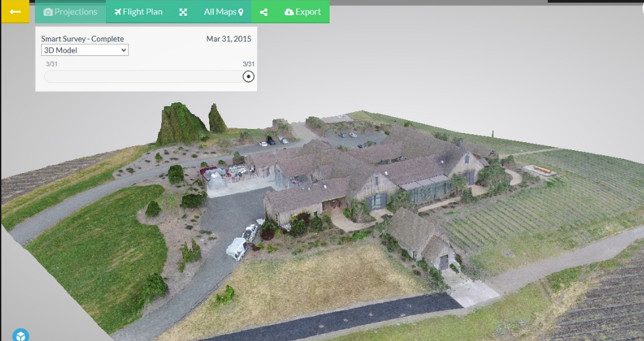Click the map pin icon on All Maps
This screenshot has height=341, width=644.
click(x=241, y=12)
